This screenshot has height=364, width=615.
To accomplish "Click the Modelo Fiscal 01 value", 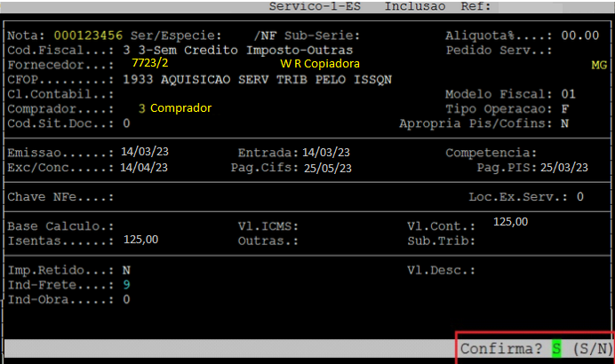I will coord(569,93).
